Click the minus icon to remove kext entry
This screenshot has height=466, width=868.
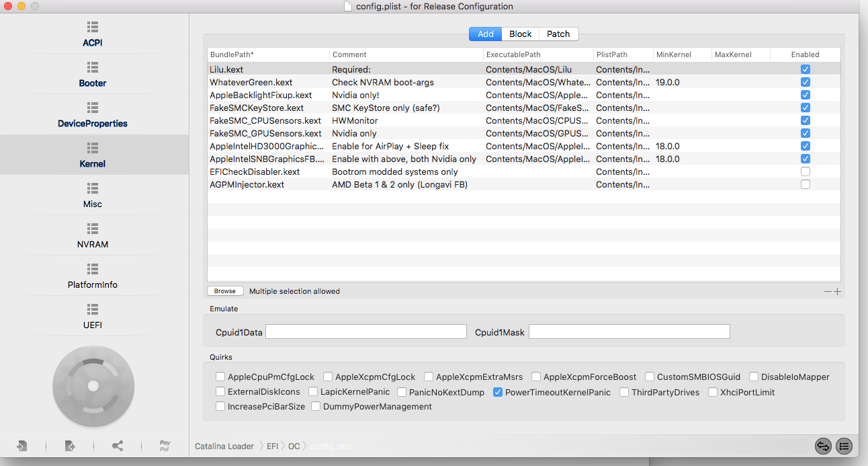click(x=828, y=291)
